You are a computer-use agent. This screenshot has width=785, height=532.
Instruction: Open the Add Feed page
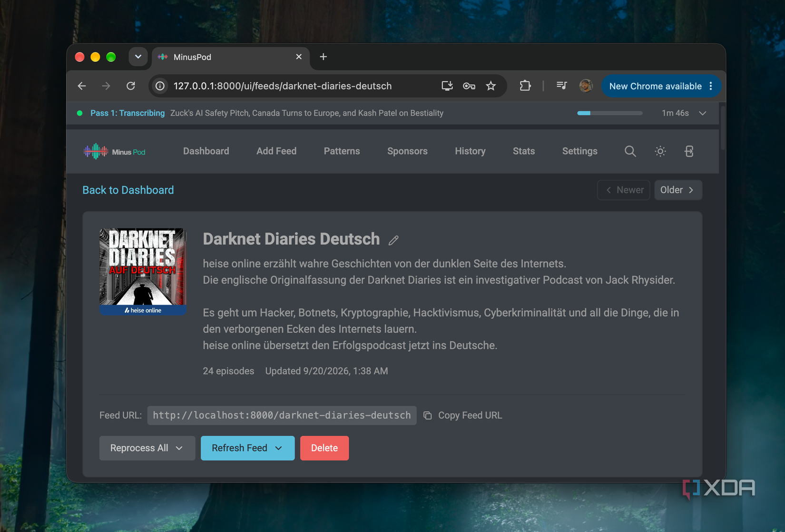[x=276, y=151]
